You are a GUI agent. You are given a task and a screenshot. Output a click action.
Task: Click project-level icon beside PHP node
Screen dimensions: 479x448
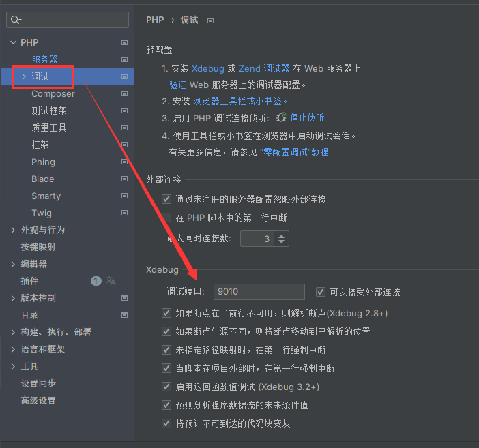pos(124,42)
